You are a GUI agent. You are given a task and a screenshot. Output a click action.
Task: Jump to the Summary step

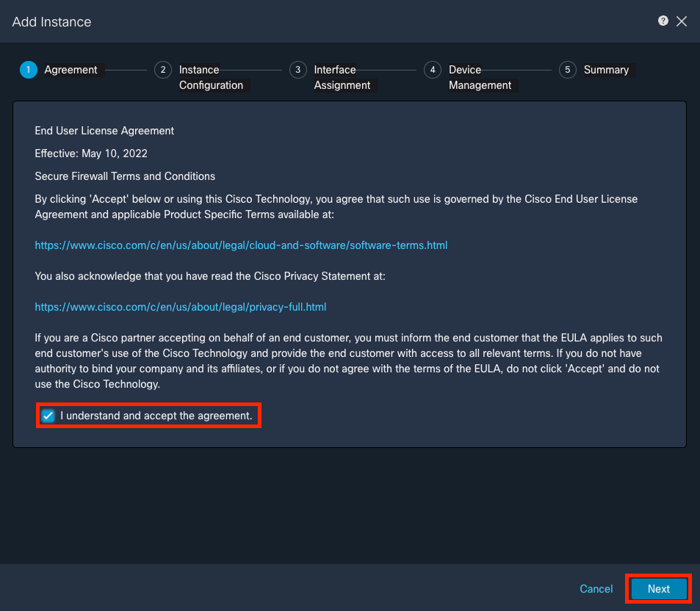pyautogui.click(x=606, y=70)
